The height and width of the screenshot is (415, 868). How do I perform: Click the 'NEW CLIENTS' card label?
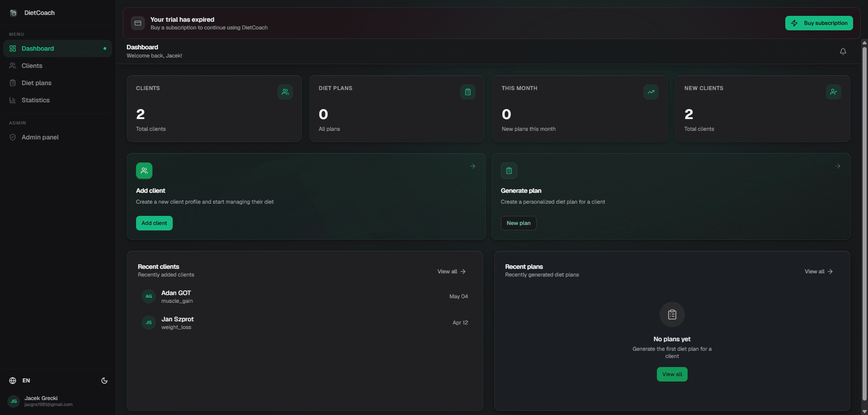[704, 88]
